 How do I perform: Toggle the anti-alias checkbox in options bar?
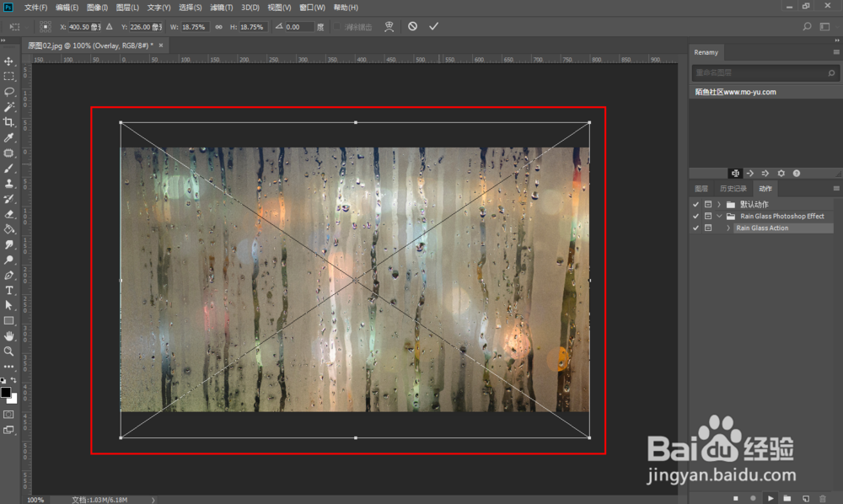[x=337, y=26]
